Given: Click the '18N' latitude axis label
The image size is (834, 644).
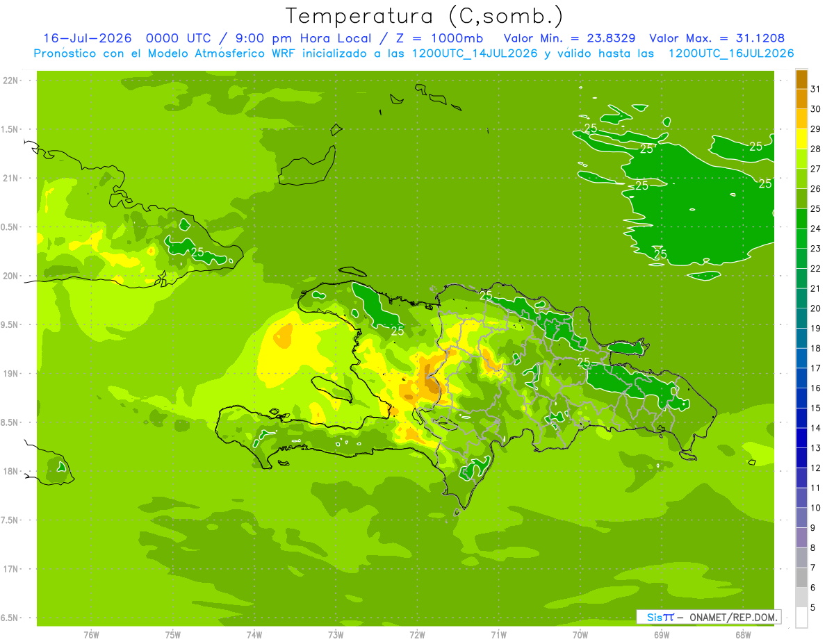Looking at the screenshot, I should coord(12,471).
